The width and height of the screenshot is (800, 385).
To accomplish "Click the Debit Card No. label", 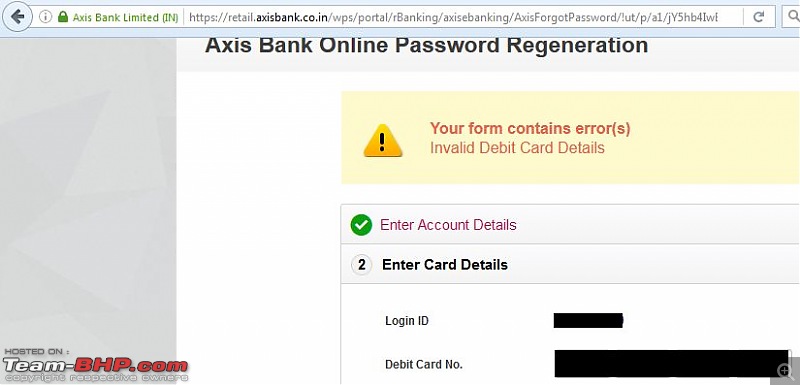I will click(423, 365).
